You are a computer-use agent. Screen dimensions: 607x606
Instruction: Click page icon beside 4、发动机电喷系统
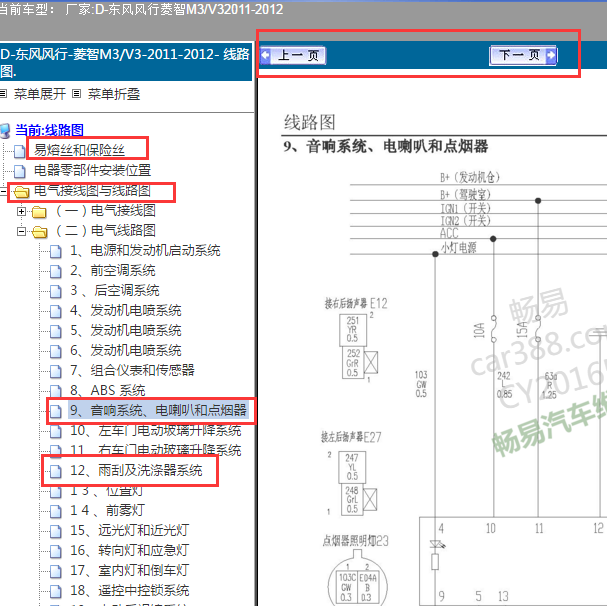click(x=56, y=311)
